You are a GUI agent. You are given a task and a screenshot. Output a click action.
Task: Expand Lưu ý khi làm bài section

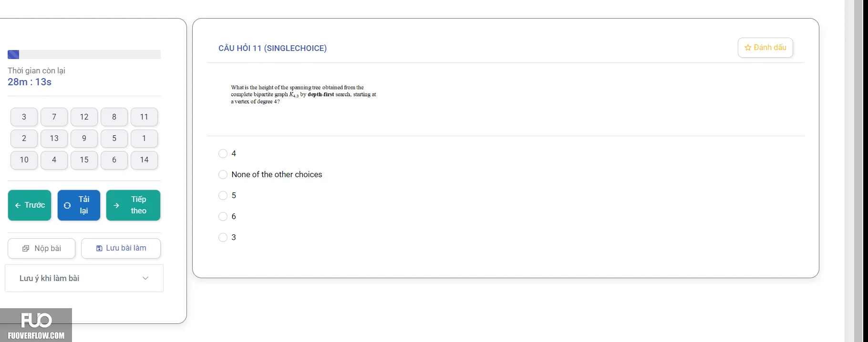click(x=84, y=278)
